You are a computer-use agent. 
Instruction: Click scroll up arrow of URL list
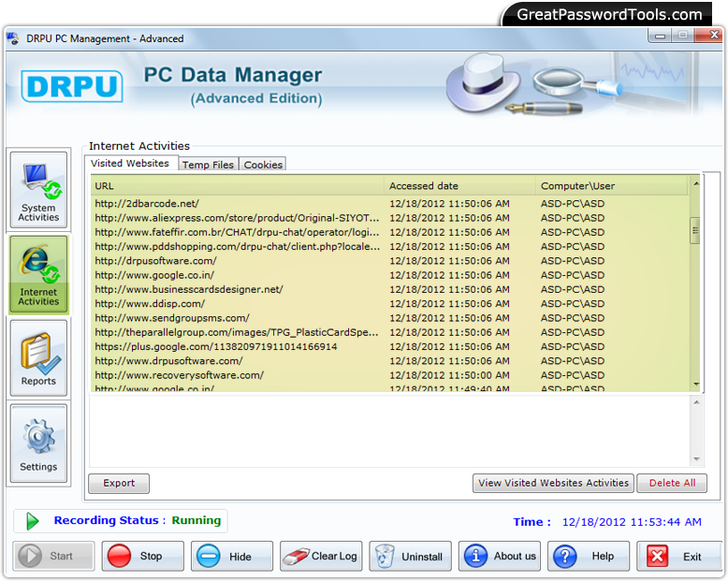(695, 183)
